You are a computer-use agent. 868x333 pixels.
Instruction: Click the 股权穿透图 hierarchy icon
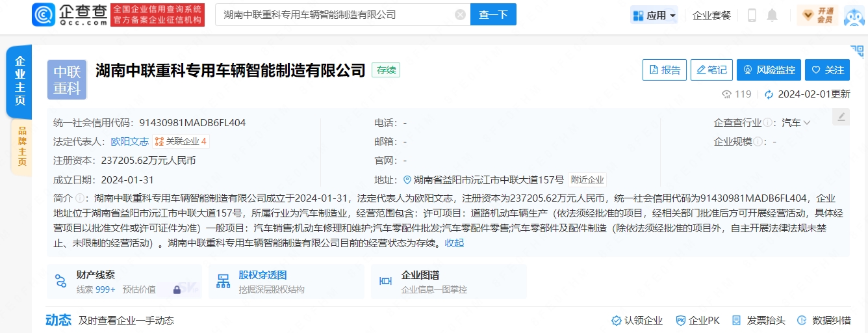[x=223, y=282]
